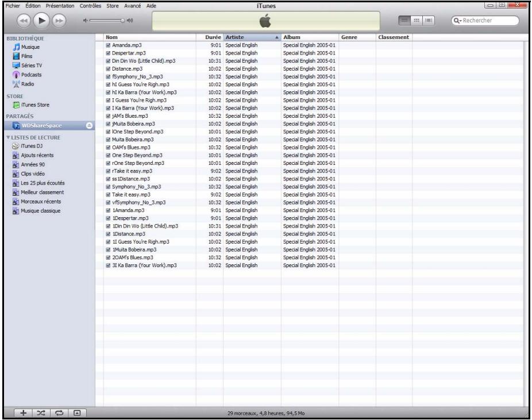532x420 pixels.
Task: Uncheck the Take it easy.mp3 checkbox
Action: pos(108,194)
